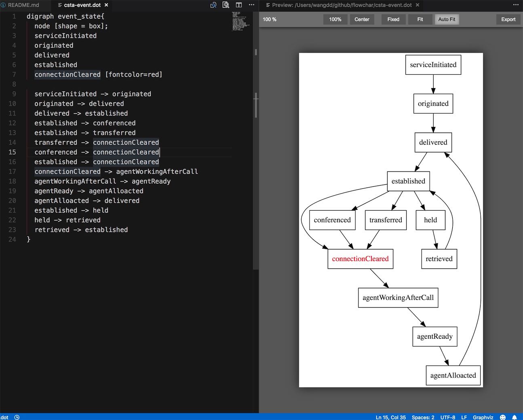Image resolution: width=523 pixels, height=420 pixels.
Task: Toggle the Fit mode button
Action: [420, 19]
